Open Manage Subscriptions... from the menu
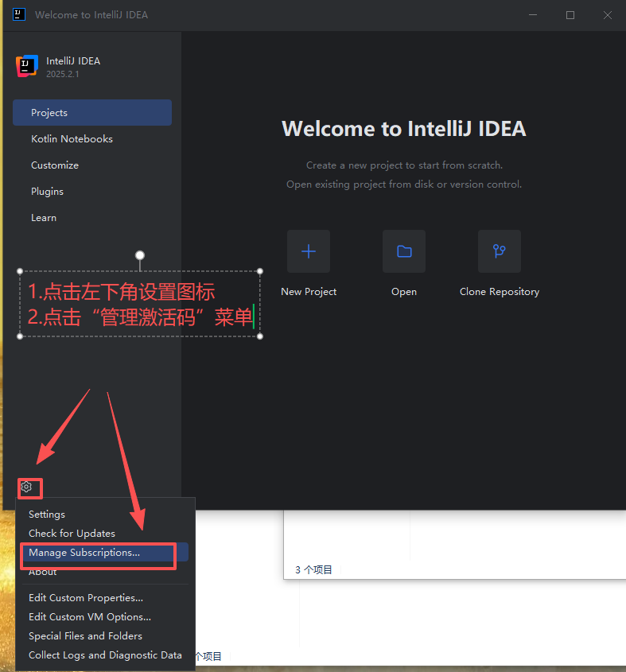The height and width of the screenshot is (672, 626). tap(84, 553)
